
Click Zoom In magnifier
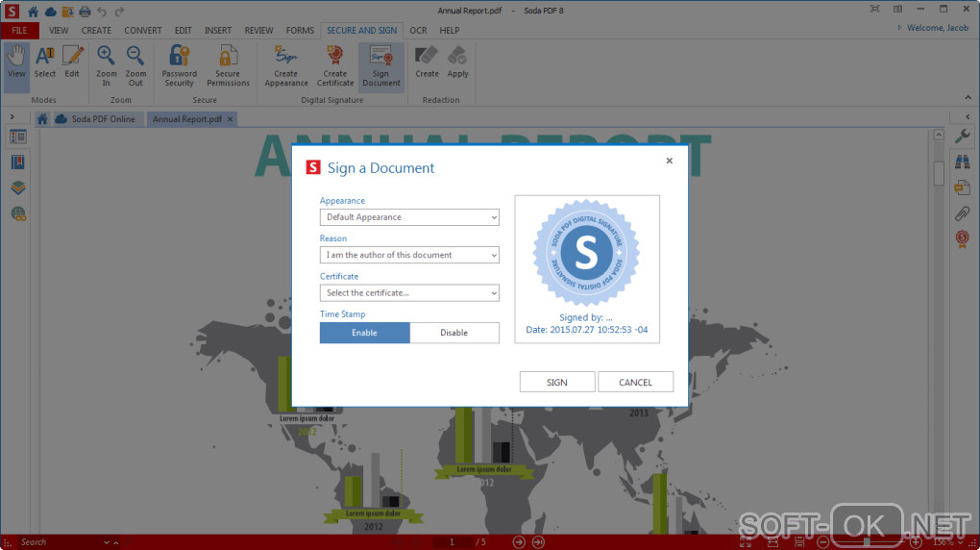point(107,65)
